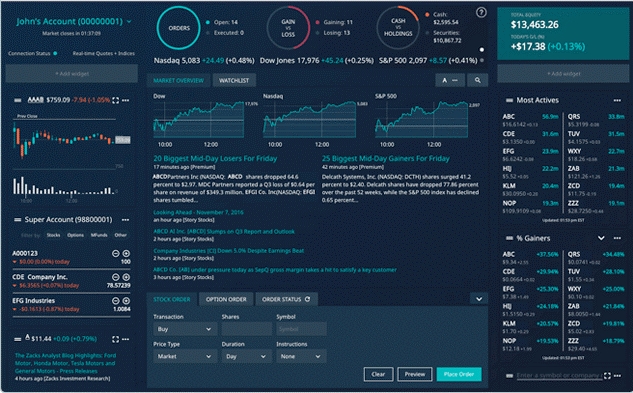Viewport: 633px width, 393px height.
Task: Open AAAB widget more options menu
Action: tap(126, 100)
